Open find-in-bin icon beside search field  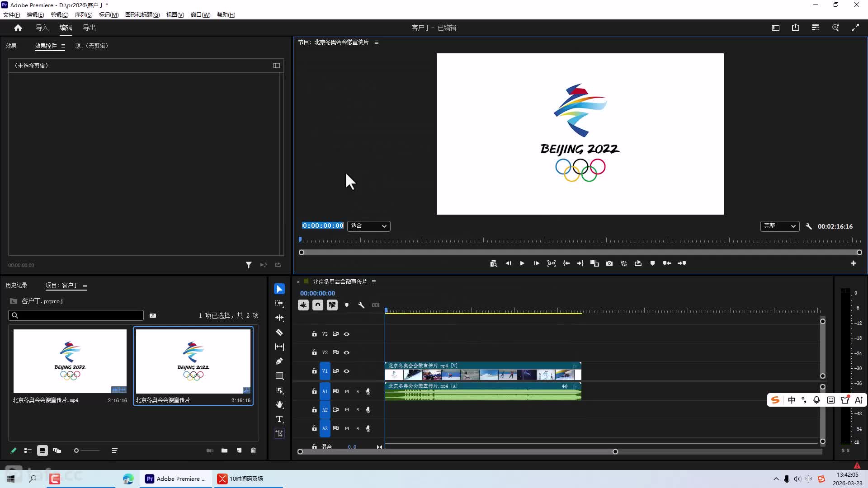(x=153, y=315)
